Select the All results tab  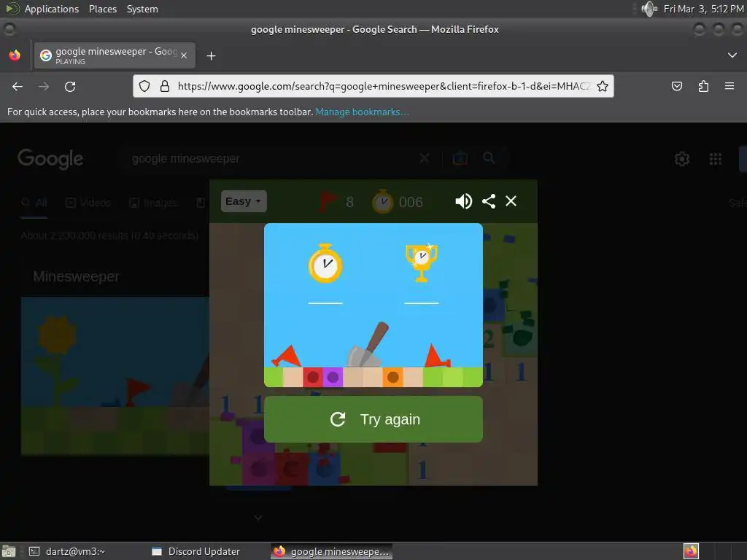(34, 203)
